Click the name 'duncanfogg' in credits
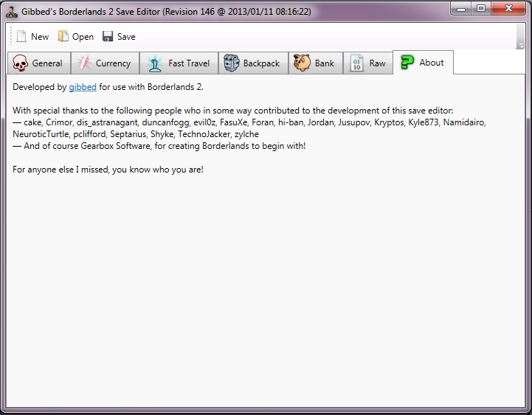The width and height of the screenshot is (532, 415). pyautogui.click(x=165, y=123)
